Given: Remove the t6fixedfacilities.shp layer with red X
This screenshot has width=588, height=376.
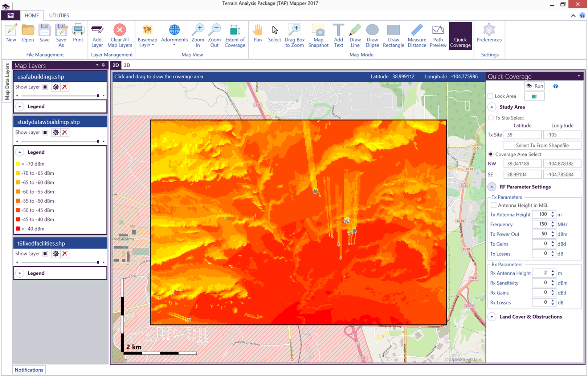Looking at the screenshot, I should [65, 254].
